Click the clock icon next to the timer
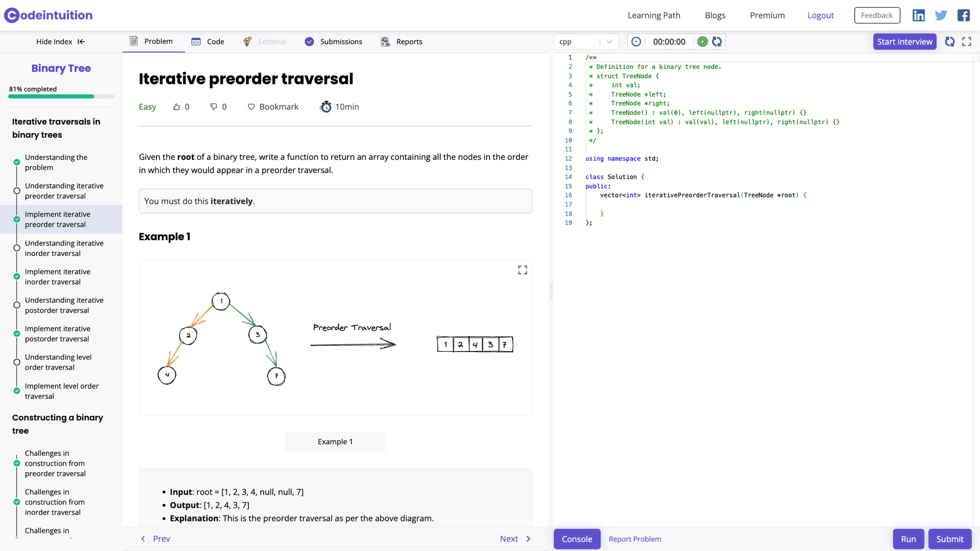Image resolution: width=980 pixels, height=551 pixels. pyautogui.click(x=636, y=42)
